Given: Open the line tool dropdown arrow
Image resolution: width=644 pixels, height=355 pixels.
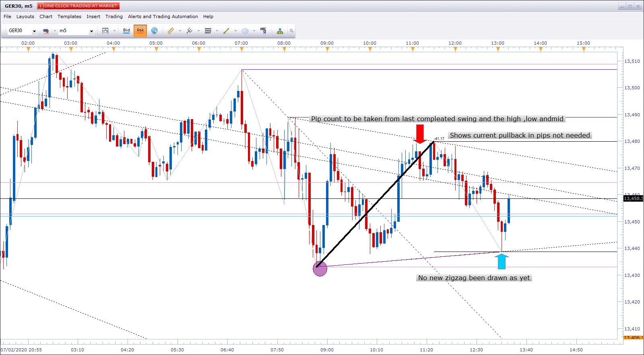Looking at the screenshot, I should 235,31.
